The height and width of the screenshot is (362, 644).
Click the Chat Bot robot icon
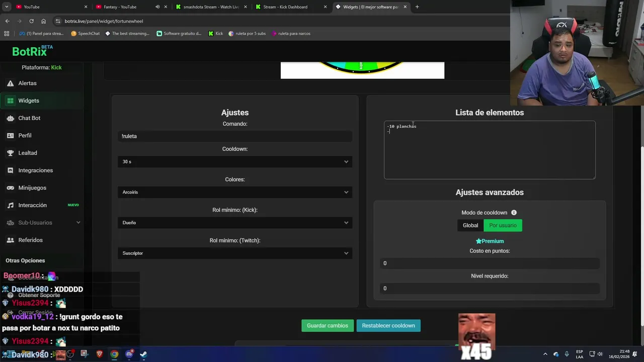pos(10,118)
